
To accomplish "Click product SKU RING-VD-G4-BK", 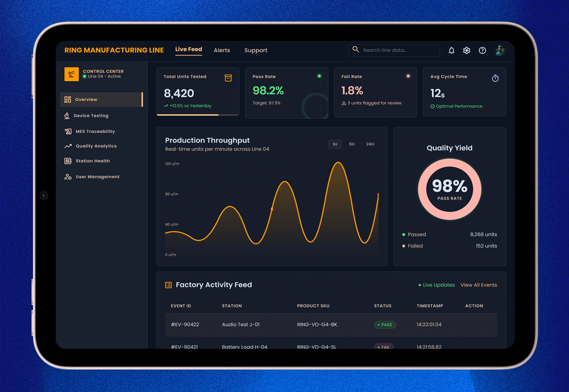I will 317,325.
